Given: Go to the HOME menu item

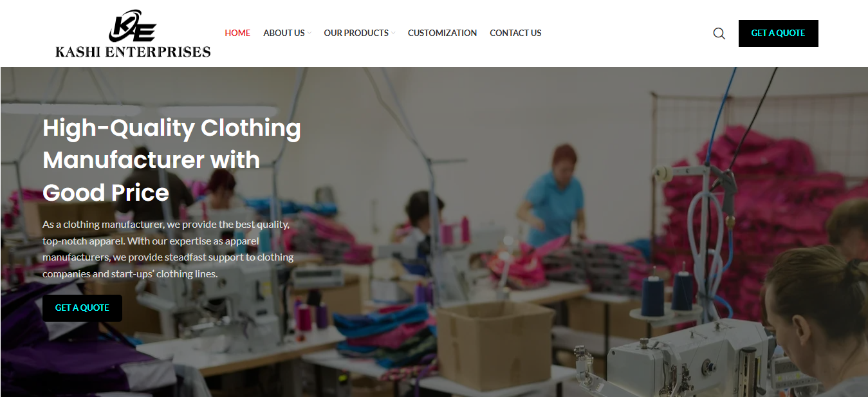Looking at the screenshot, I should point(237,33).
